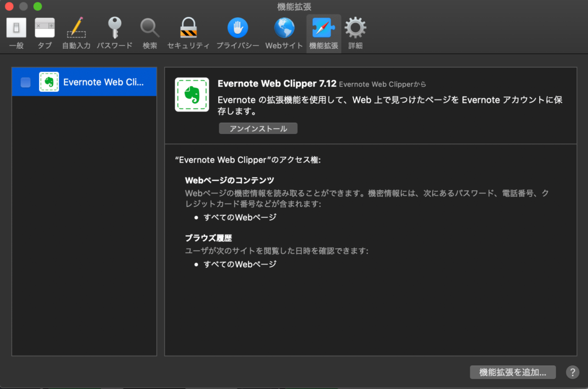
Task: Open the プライバシー (Privacy) pane
Action: [x=238, y=33]
